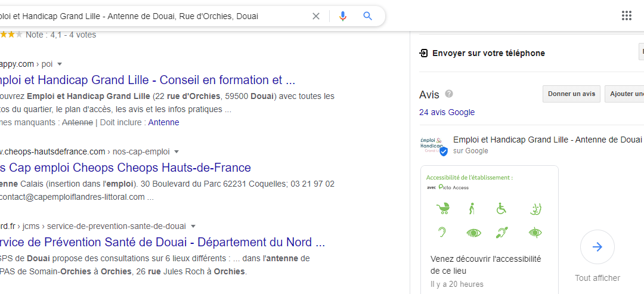Screen dimensions: 644x294
Task: Click the blue arrow circle above Tout afficher
Action: [597, 247]
